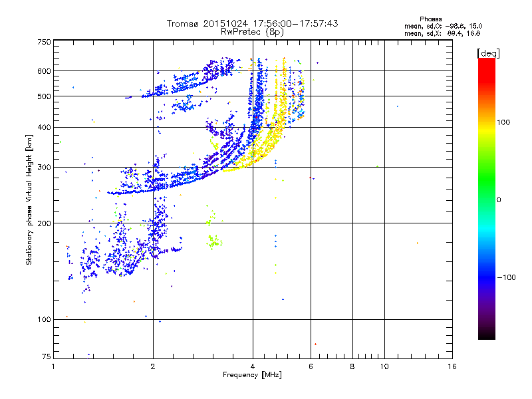This screenshot has height=399, width=532.
Task: Click the y-axis label "200"
Action: [44, 223]
